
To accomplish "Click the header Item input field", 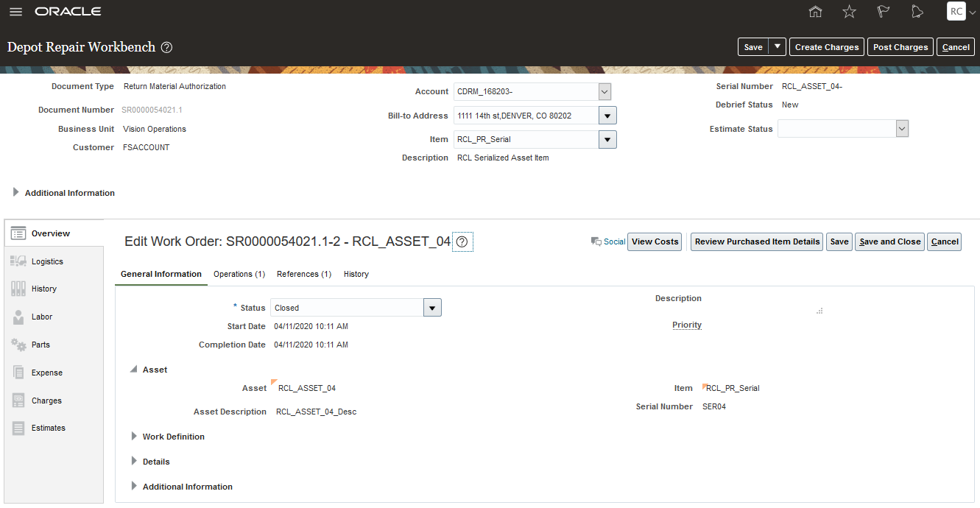I will click(526, 139).
